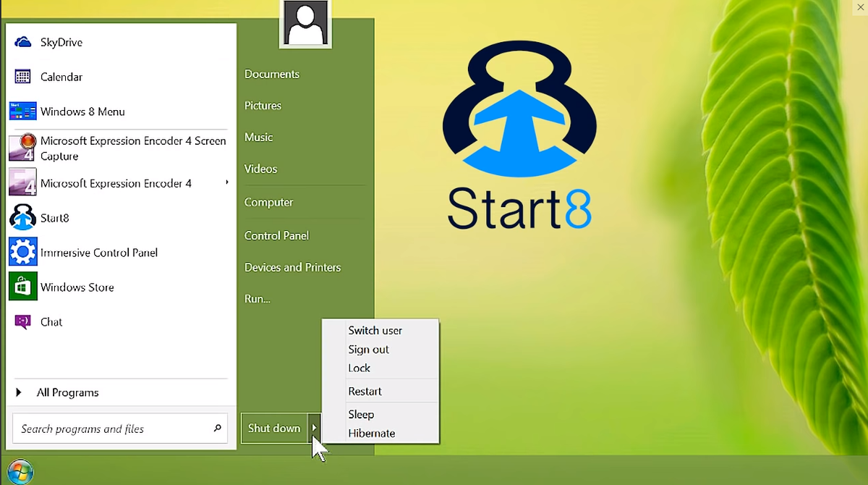Open the Documents link

click(x=272, y=74)
